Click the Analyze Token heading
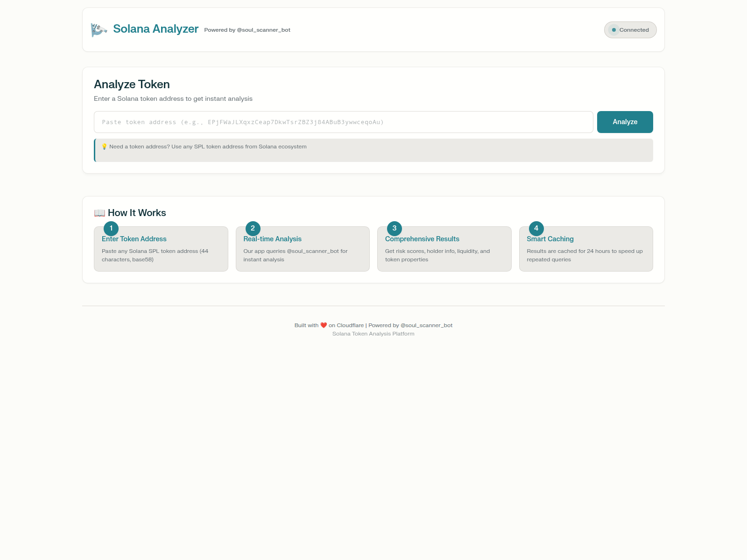Viewport: 747px width, 560px height. coord(132,84)
